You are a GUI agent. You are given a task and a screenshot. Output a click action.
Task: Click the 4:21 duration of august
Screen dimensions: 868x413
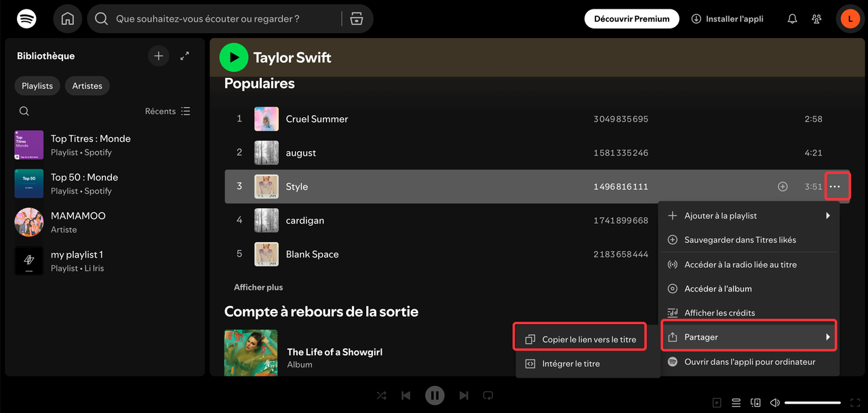pyautogui.click(x=813, y=153)
